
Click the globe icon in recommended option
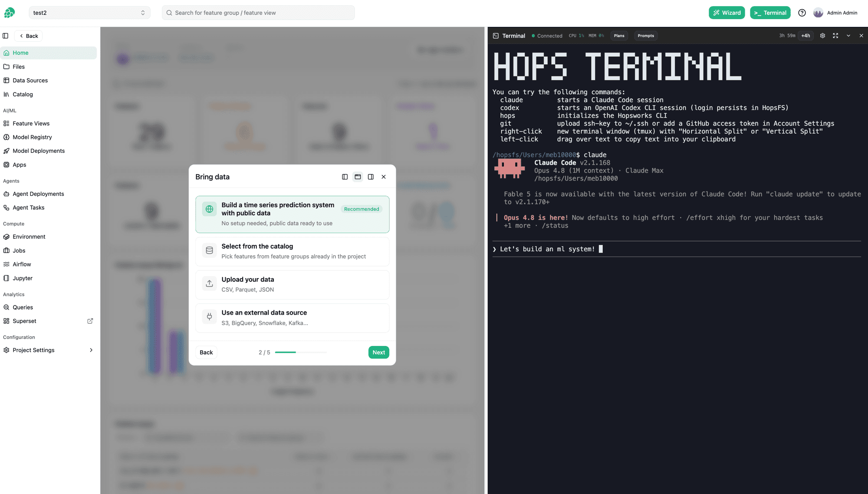209,209
